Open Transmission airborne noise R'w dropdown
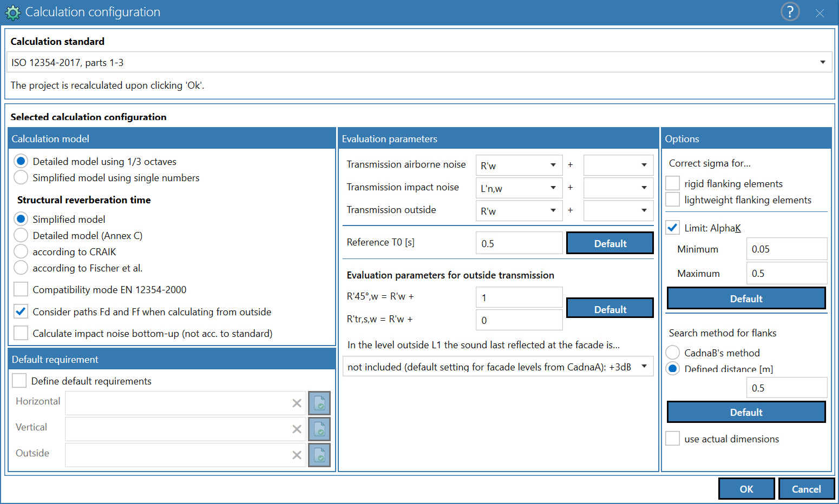The height and width of the screenshot is (504, 839). click(519, 165)
